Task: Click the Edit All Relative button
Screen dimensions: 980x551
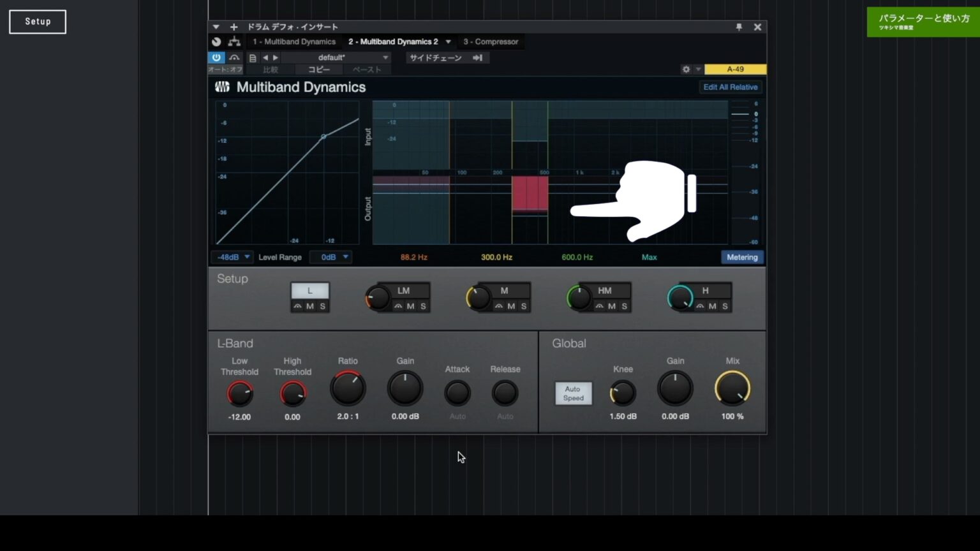Action: coord(730,87)
